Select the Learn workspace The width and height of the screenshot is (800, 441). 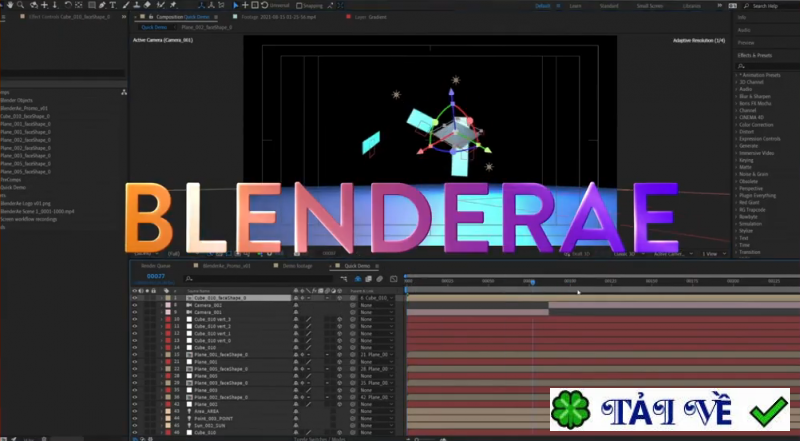[575, 6]
